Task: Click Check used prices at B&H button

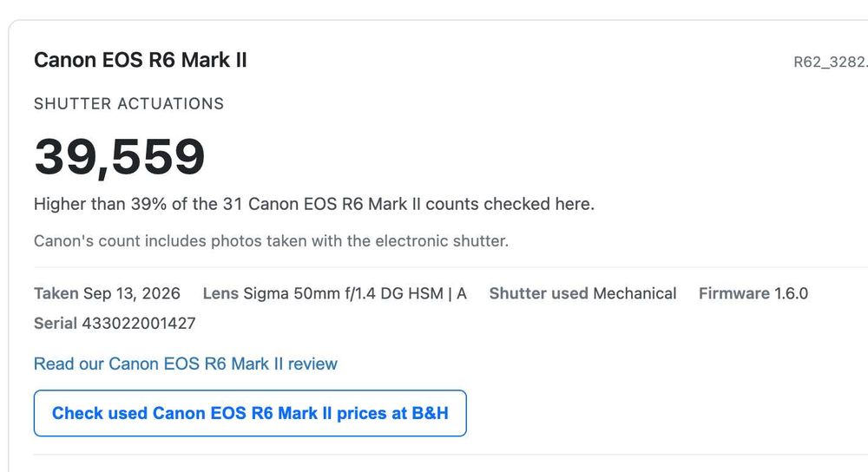Action: 250,413
